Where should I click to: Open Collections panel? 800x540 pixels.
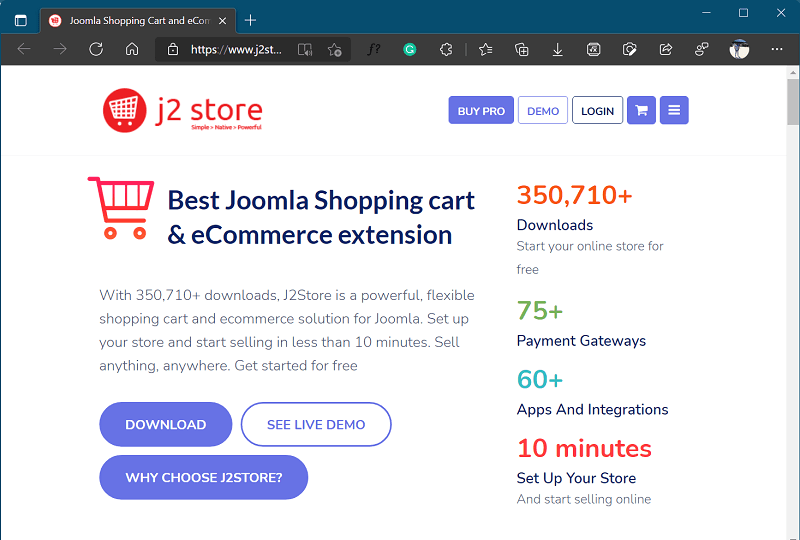(521, 49)
